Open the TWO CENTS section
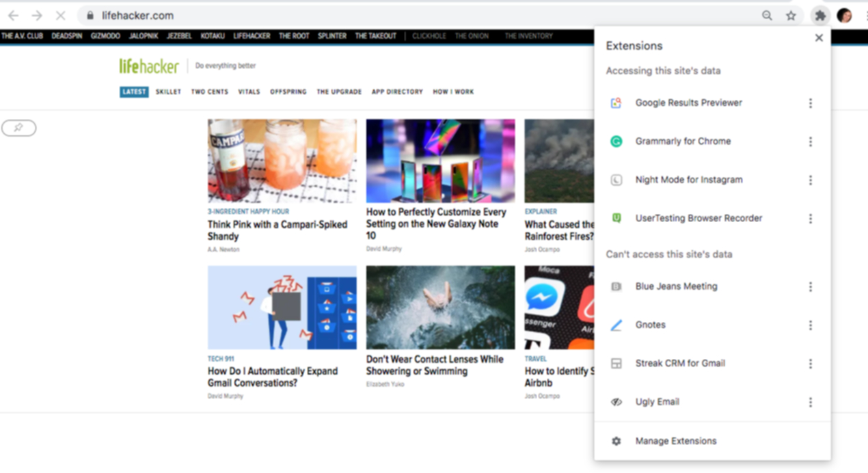The width and height of the screenshot is (868, 473). (x=209, y=92)
